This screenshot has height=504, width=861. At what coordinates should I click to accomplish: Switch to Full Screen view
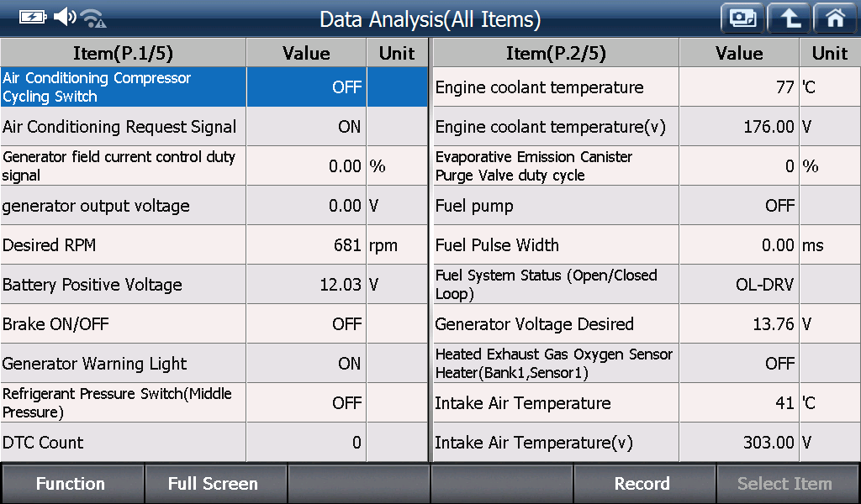tap(214, 484)
